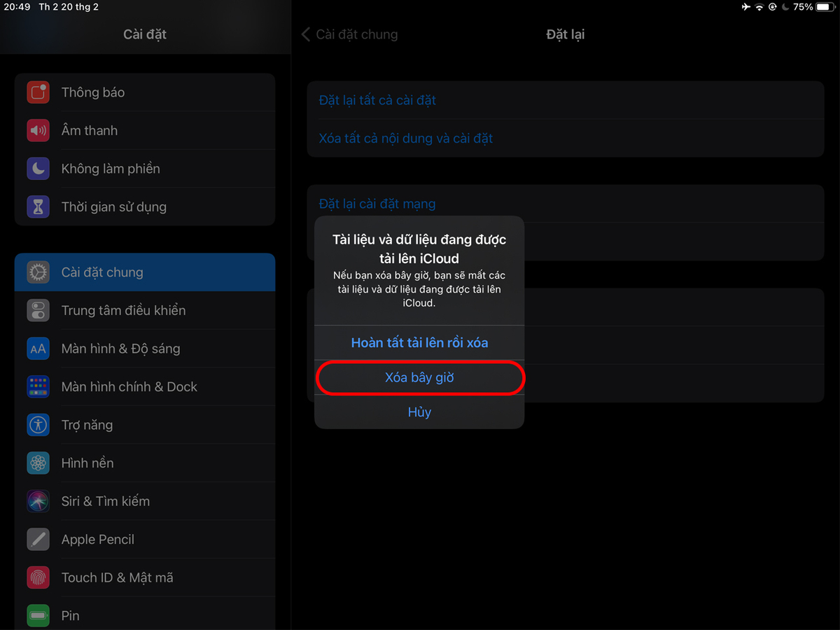Tap the Cài đặt chung gear icon
Screen dimensions: 840x630
38,272
